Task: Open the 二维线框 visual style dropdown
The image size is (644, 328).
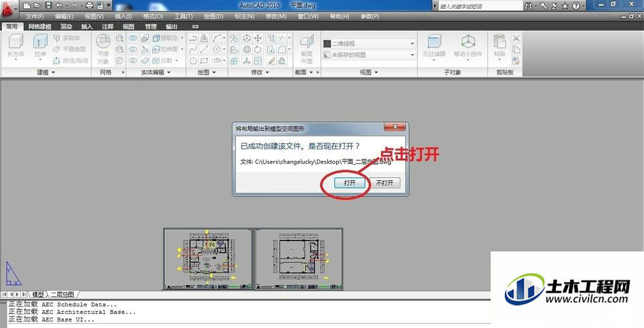Action: click(369, 44)
